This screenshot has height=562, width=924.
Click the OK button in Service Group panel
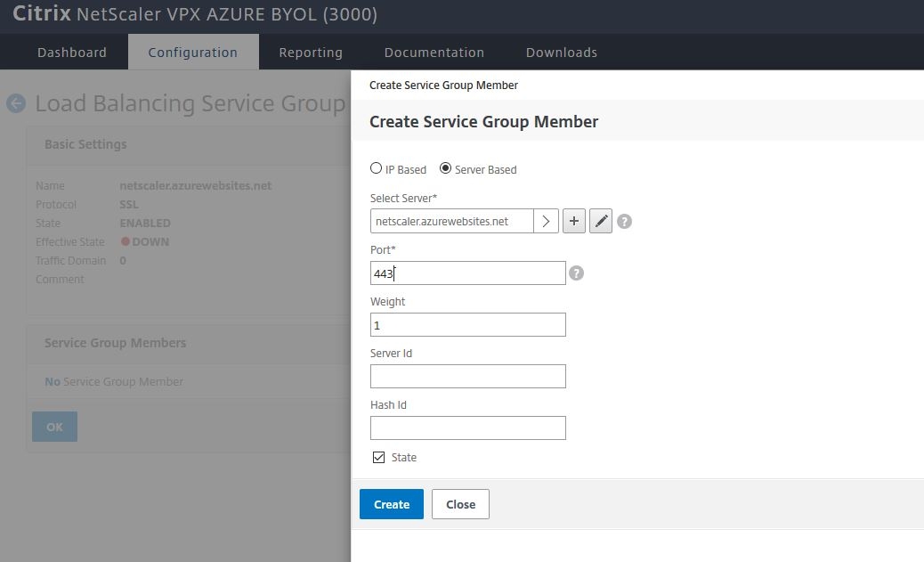click(54, 427)
